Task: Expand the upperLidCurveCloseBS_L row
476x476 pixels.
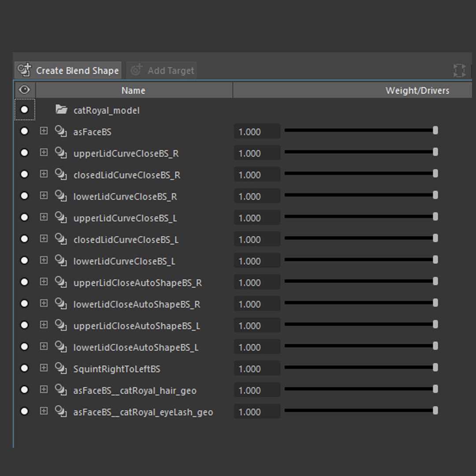Action: [44, 217]
